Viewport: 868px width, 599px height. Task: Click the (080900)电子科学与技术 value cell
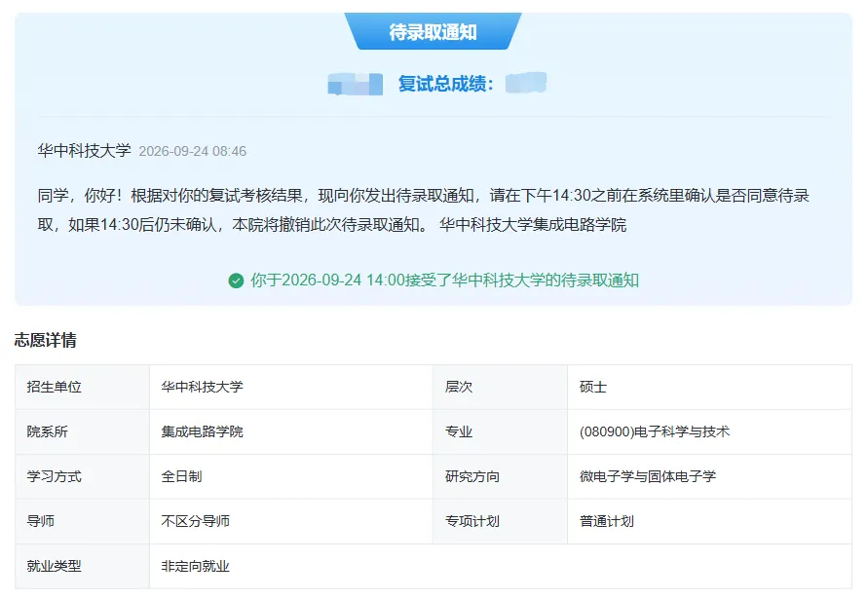coord(709,431)
